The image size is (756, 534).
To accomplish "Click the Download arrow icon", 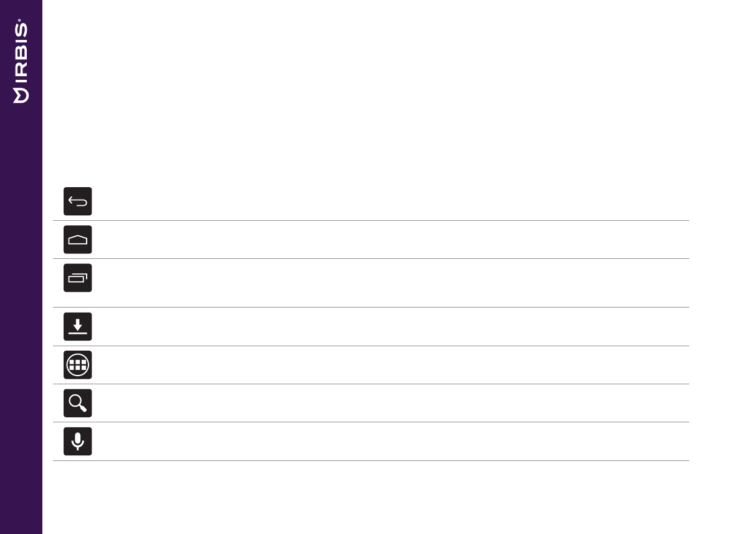I will pyautogui.click(x=77, y=327).
